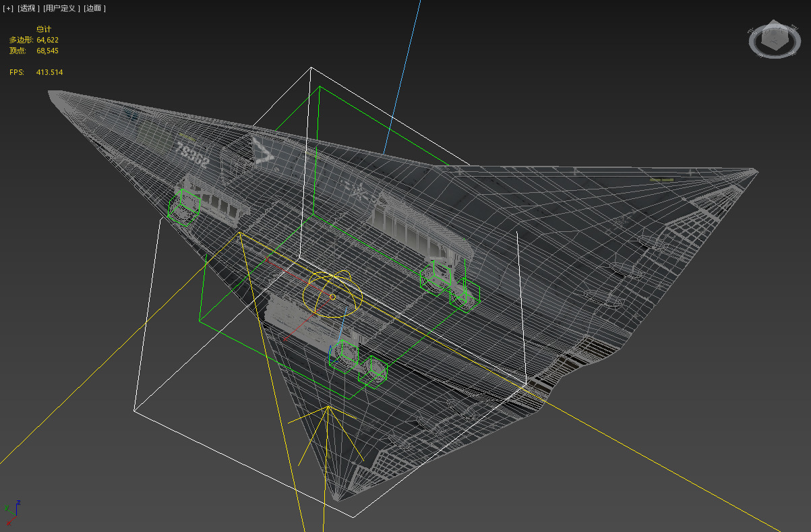
Task: Open the [边面] edged faces menu
Action: (x=95, y=8)
